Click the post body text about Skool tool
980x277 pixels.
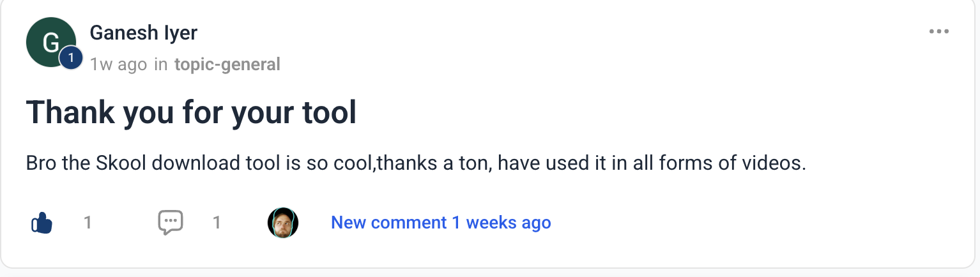pos(415,163)
